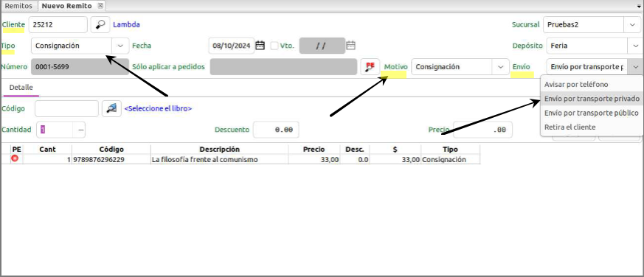Close the Nuevo Remito tab with X icon
This screenshot has height=277, width=644.
100,6
